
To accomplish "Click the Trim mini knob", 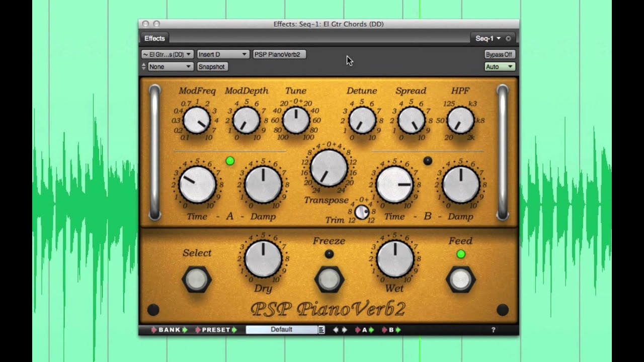I will tap(362, 212).
